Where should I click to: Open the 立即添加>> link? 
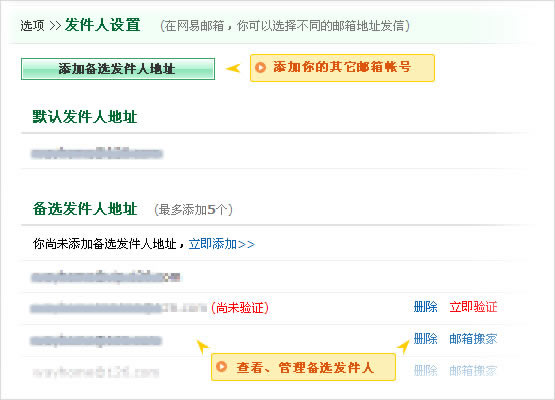pos(222,244)
